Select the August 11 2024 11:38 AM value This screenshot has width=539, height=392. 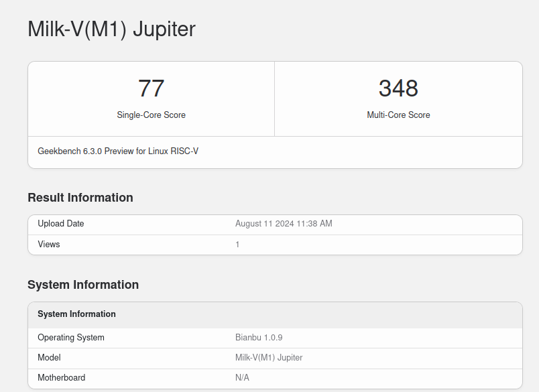click(284, 224)
